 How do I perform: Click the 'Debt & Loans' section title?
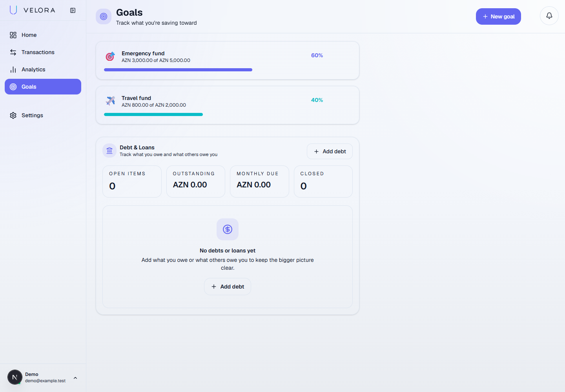137,147
